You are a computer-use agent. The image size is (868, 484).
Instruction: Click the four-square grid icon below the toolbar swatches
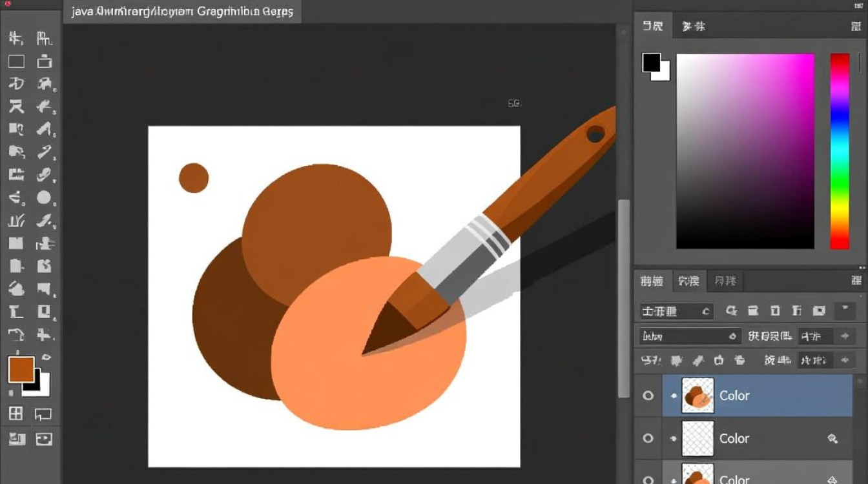(16, 414)
